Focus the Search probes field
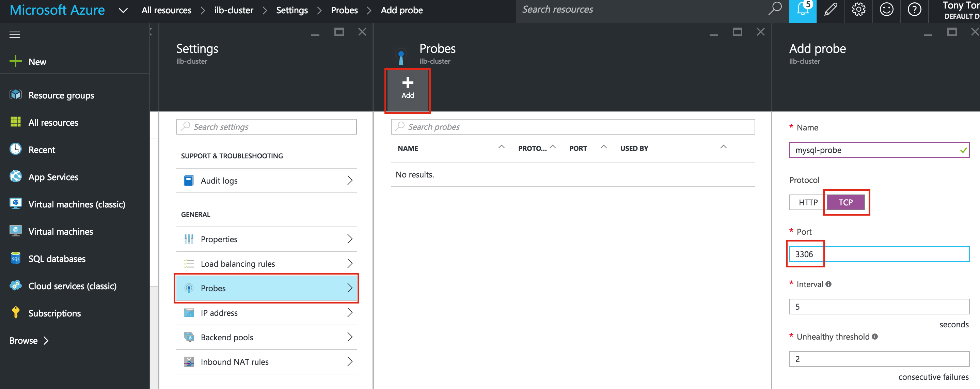 [x=572, y=127]
